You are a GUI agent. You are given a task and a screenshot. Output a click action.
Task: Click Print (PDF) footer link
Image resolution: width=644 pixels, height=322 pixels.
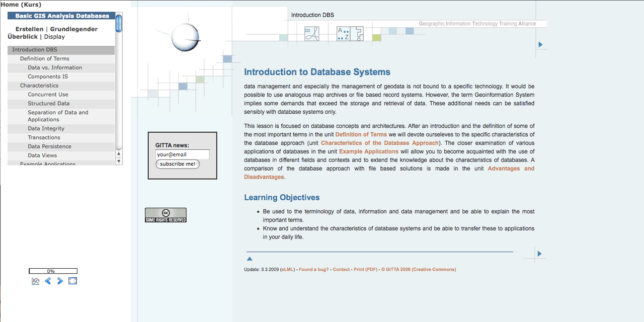pyautogui.click(x=365, y=270)
